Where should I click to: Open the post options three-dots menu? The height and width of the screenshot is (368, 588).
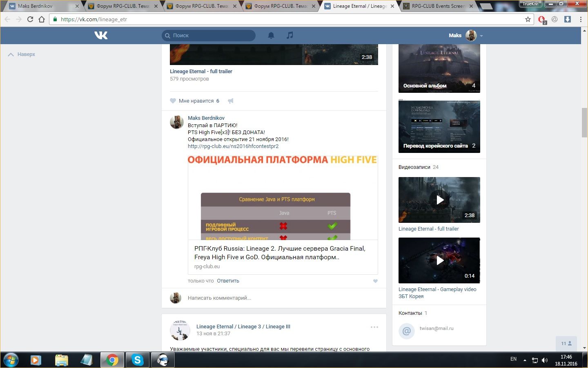tap(374, 327)
